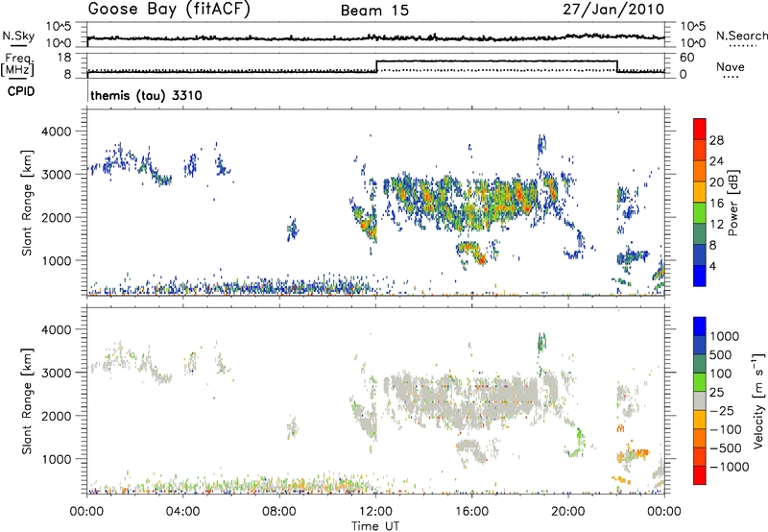Select the '100' Velocity colorbar label
Viewport: 768px width, 532px height.
pyautogui.click(x=722, y=374)
